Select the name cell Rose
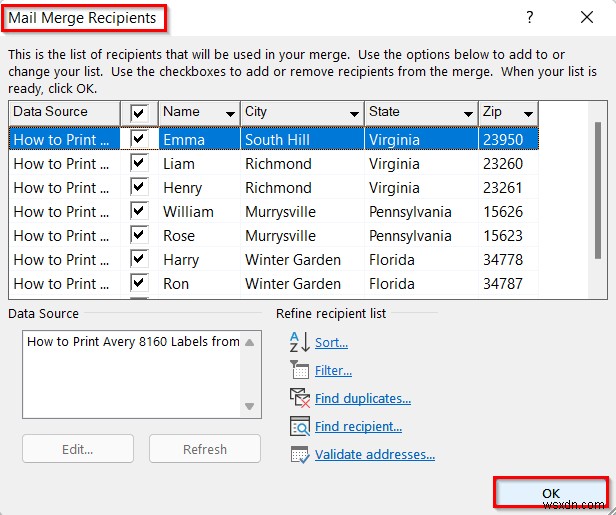 pyautogui.click(x=200, y=235)
